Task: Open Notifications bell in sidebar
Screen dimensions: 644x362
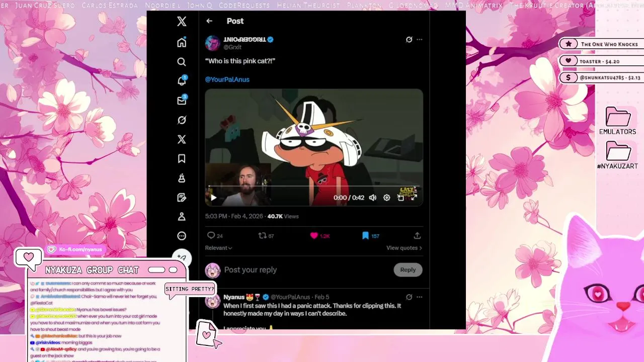Action: (x=182, y=81)
